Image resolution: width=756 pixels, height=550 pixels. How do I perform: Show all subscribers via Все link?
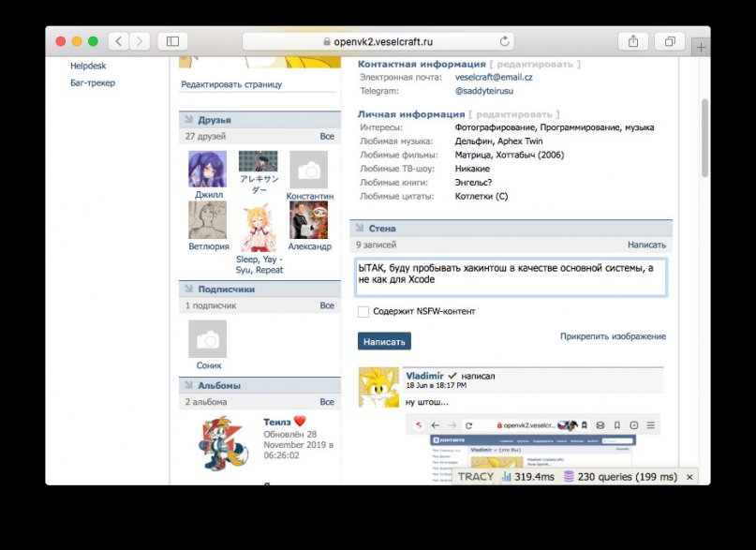tap(327, 305)
